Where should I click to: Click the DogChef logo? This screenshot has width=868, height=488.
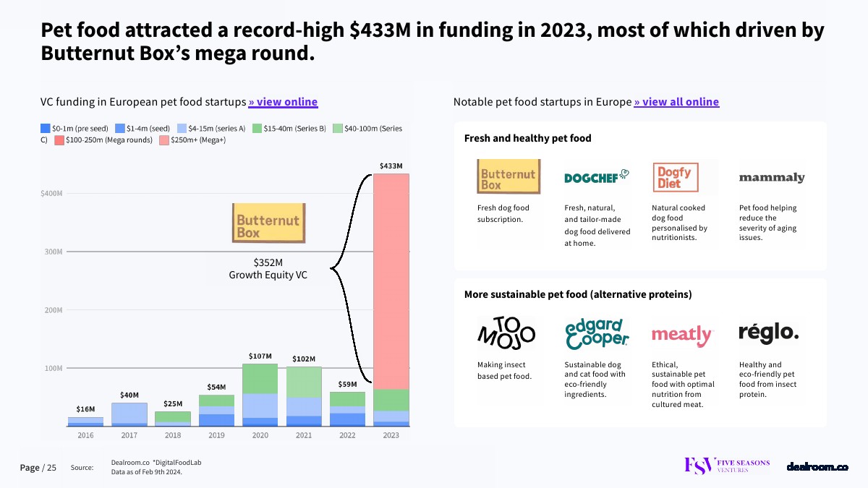pos(596,177)
